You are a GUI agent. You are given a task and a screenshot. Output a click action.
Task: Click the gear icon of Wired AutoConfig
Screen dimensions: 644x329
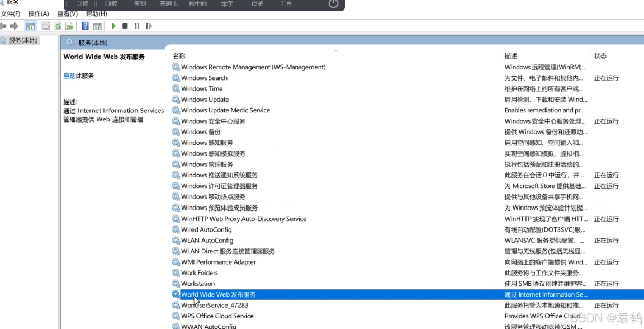[176, 229]
